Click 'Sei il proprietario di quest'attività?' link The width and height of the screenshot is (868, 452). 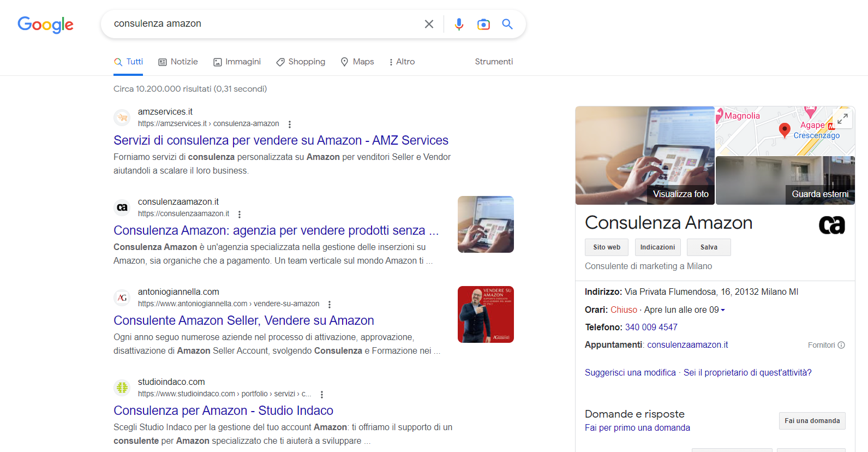tap(747, 372)
